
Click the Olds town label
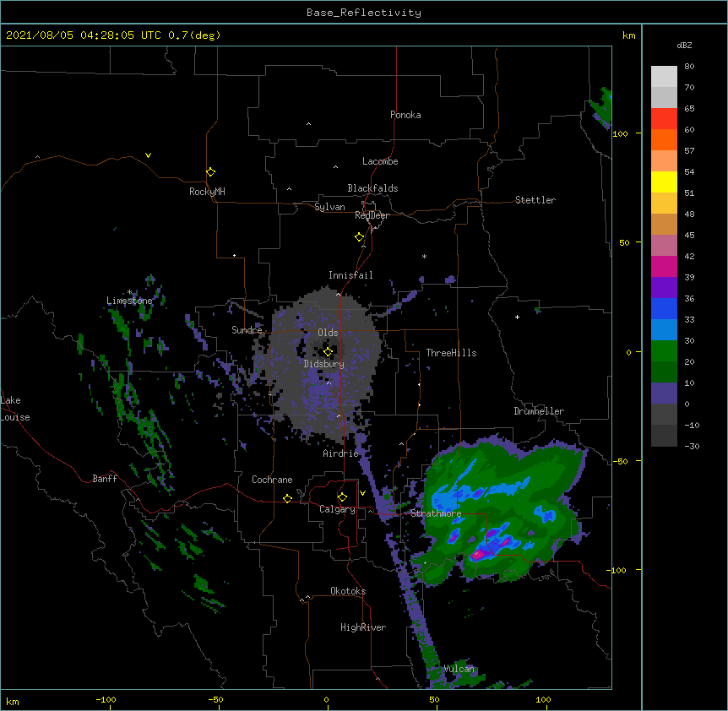[328, 333]
